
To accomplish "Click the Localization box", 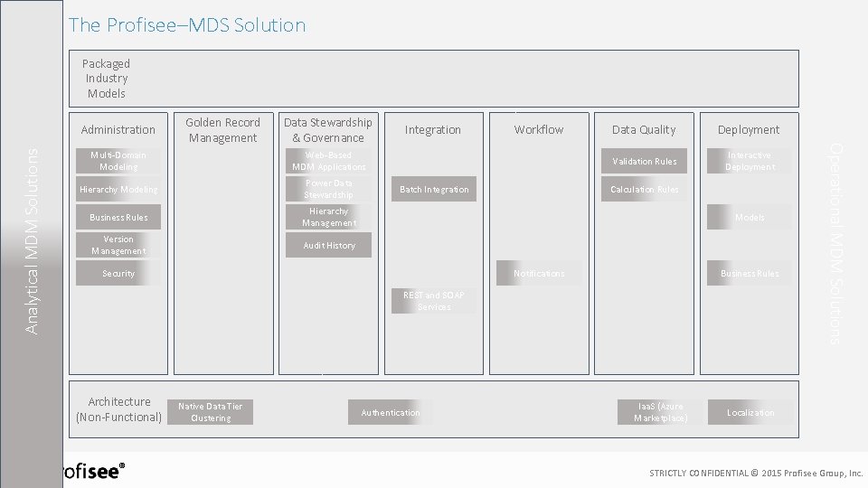I will coord(750,412).
